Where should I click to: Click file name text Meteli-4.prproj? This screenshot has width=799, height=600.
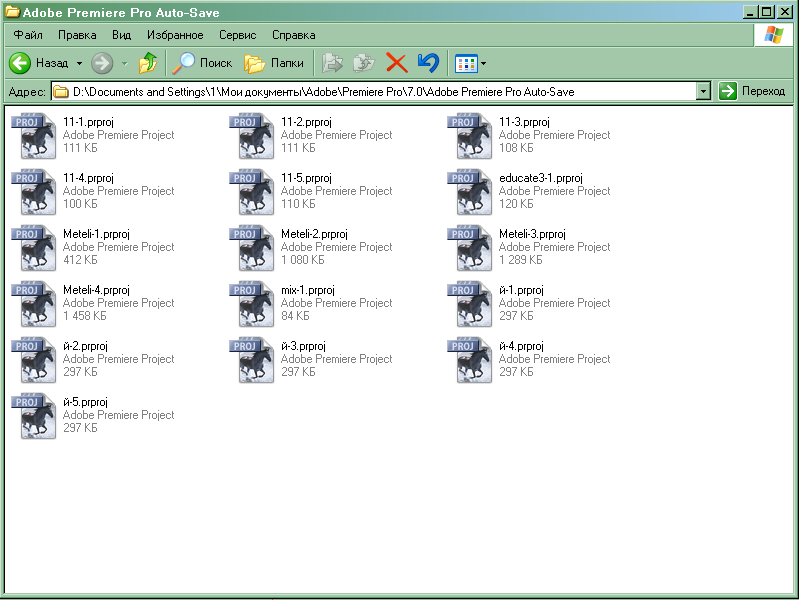click(x=96, y=290)
